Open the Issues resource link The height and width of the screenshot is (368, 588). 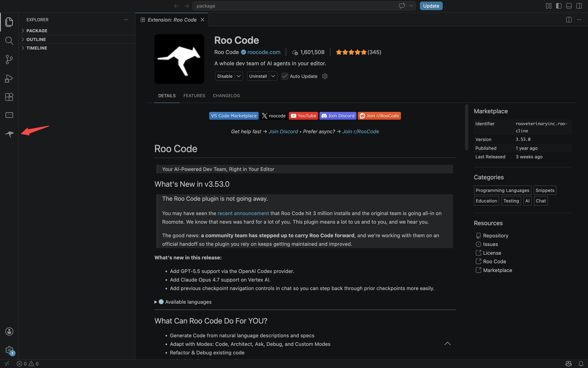point(490,244)
